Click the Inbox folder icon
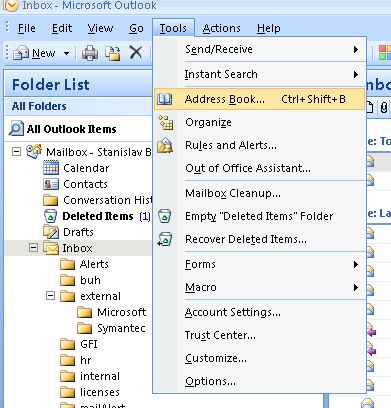 (x=51, y=248)
